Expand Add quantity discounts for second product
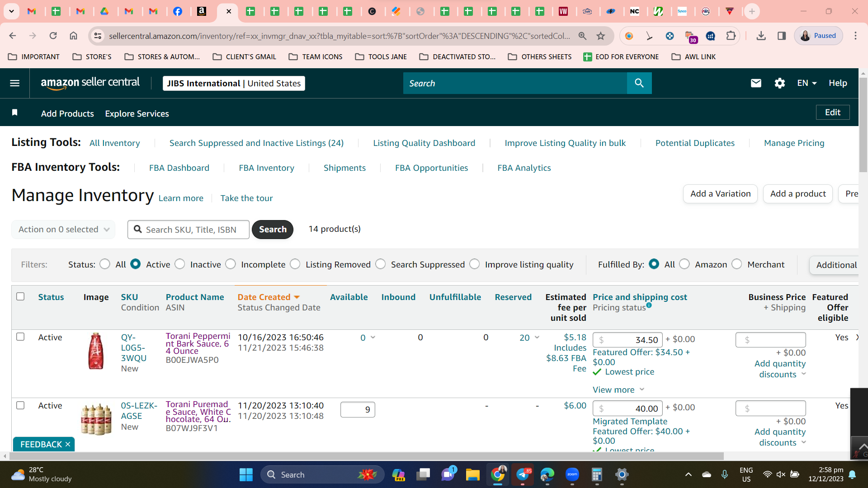 pyautogui.click(x=780, y=437)
